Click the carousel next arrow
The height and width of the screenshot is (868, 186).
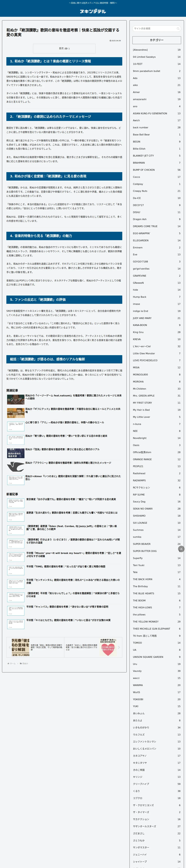pyautogui.click(x=119, y=647)
